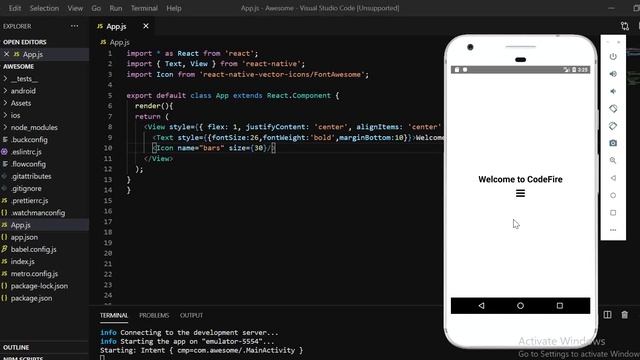Switch to the PROBLEMS panel tab
The height and width of the screenshot is (360, 640).
(x=154, y=316)
